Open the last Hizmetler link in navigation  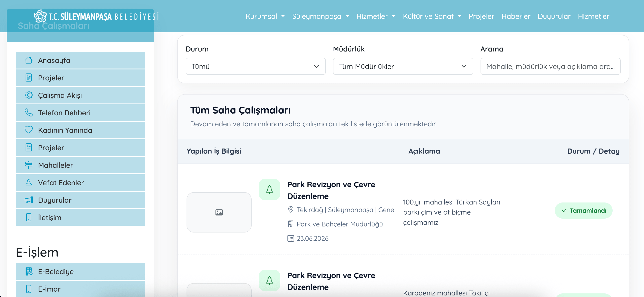(594, 16)
